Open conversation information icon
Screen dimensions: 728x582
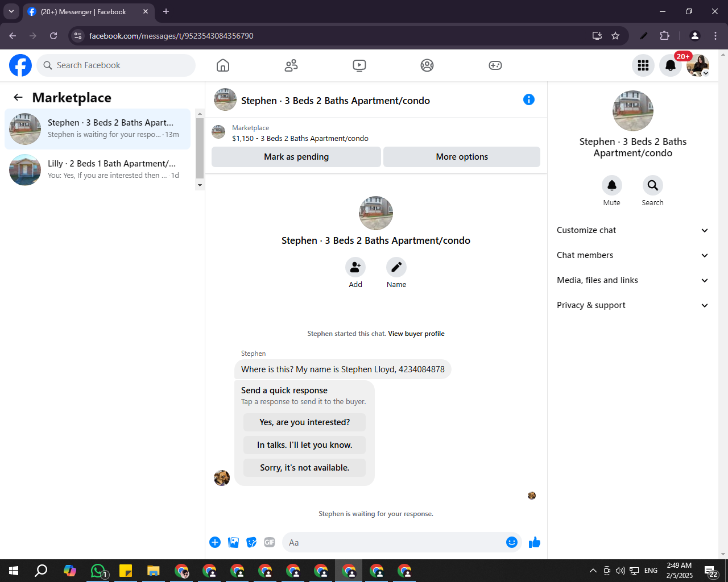pyautogui.click(x=529, y=99)
